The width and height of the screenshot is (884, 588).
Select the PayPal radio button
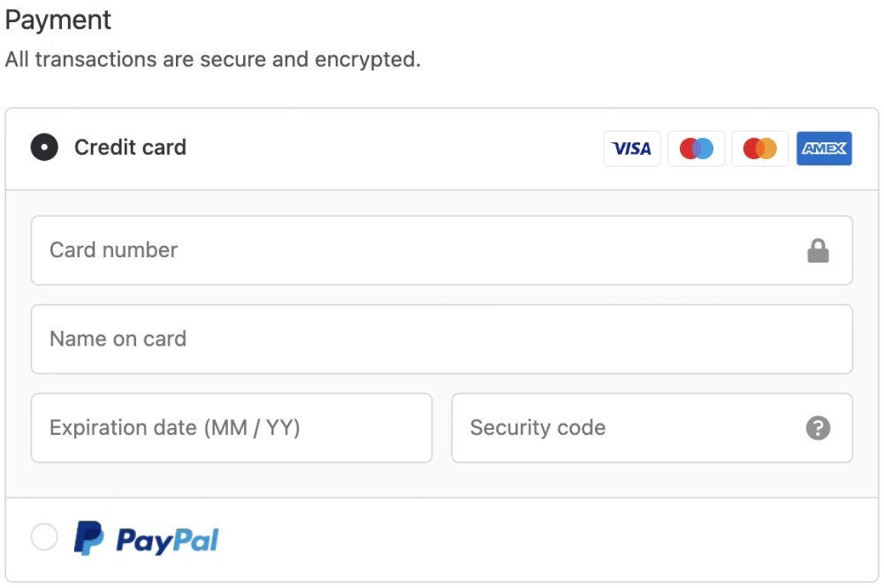click(44, 538)
